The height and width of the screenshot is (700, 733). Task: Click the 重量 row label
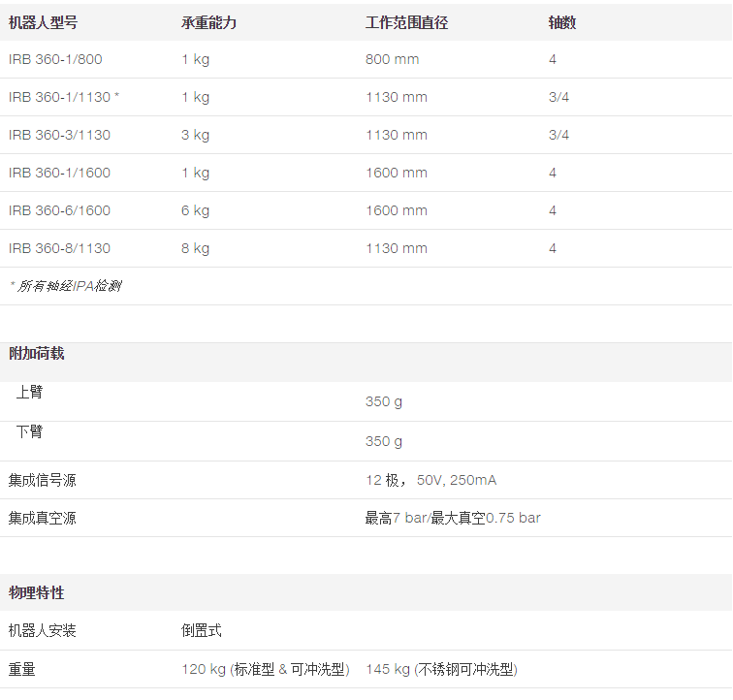[x=22, y=670]
